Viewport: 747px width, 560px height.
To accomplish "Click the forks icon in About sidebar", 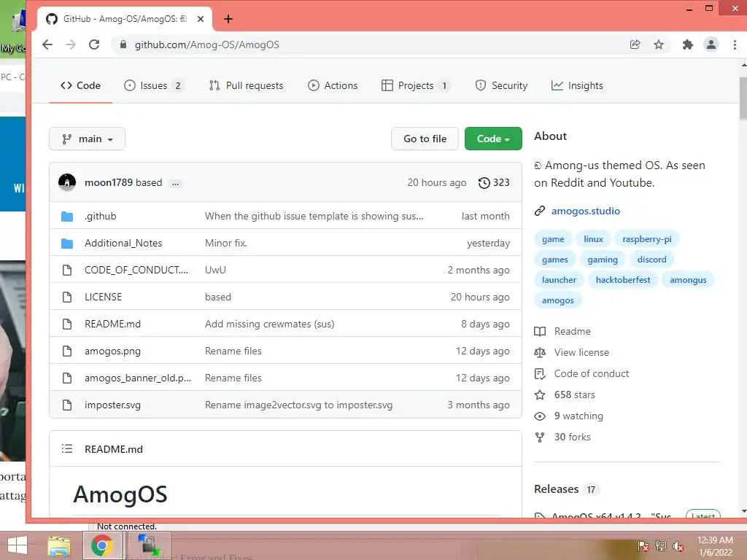I will tap(540, 437).
